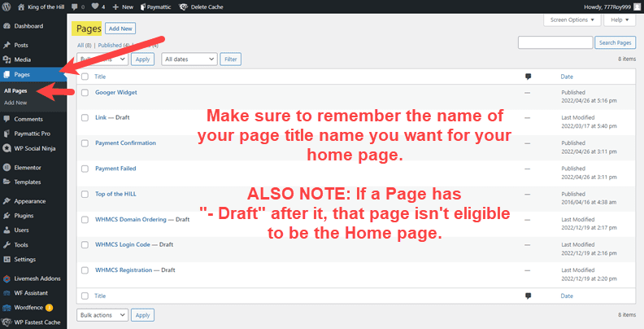Image resolution: width=644 pixels, height=329 pixels.
Task: Open the Paymattic icon in admin bar
Action: [x=143, y=7]
